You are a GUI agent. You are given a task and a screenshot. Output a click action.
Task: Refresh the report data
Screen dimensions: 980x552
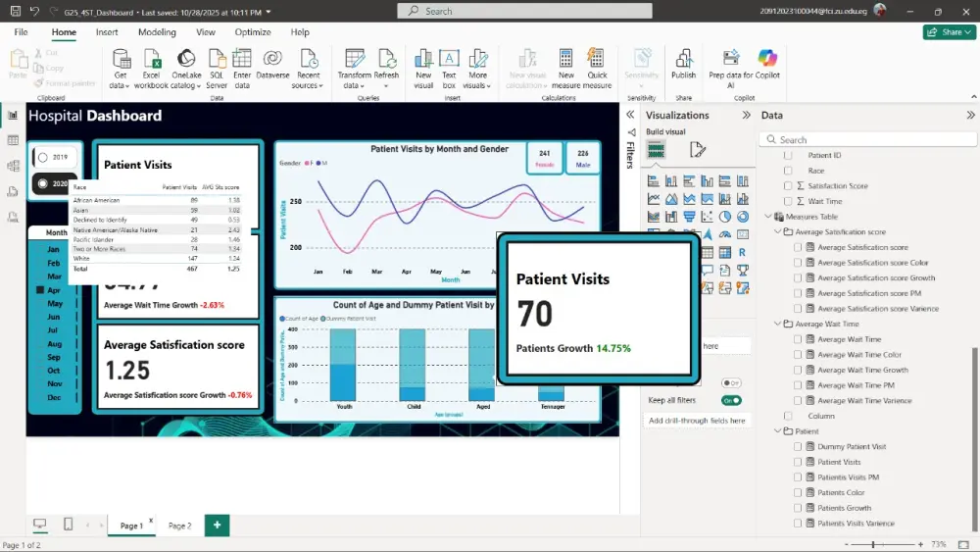click(386, 69)
